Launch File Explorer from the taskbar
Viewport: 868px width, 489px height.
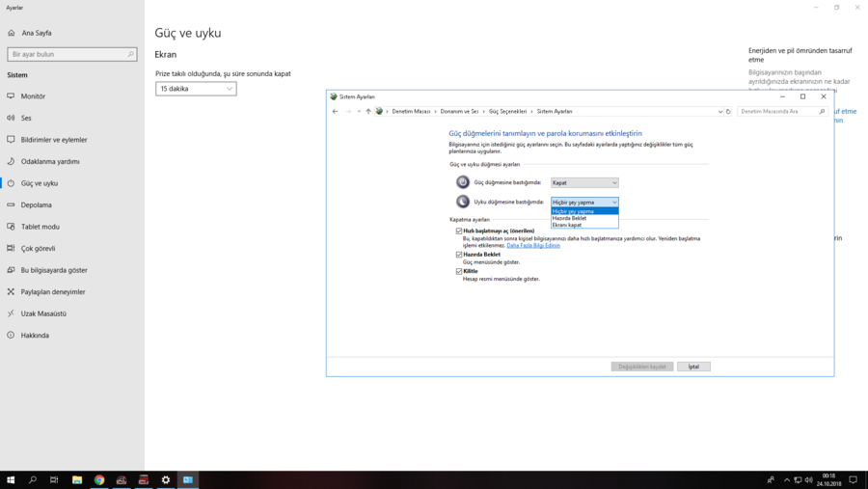click(77, 479)
